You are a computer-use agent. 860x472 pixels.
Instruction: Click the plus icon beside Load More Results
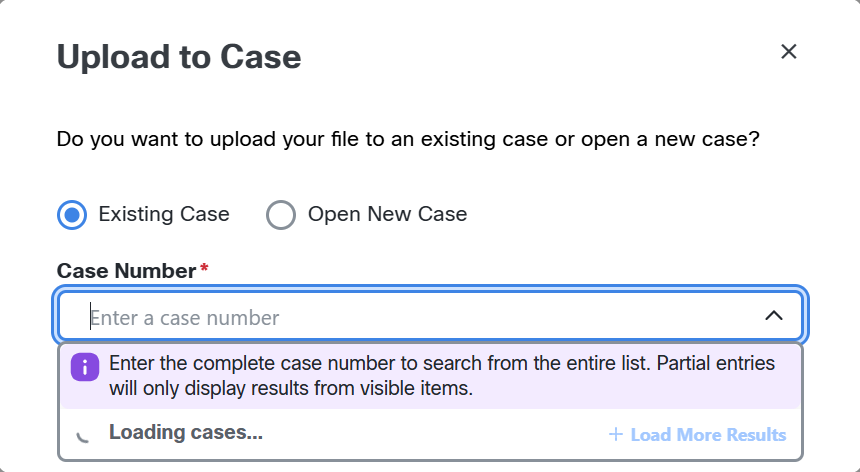point(616,435)
